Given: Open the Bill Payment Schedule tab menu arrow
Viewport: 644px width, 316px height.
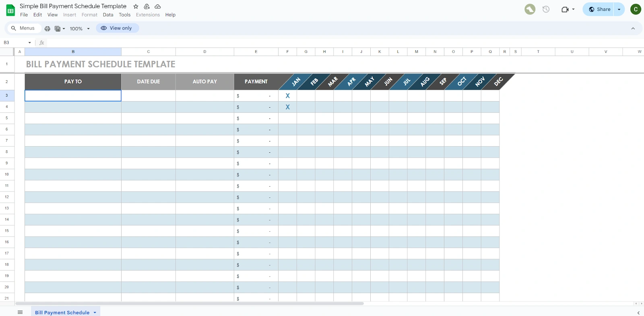Looking at the screenshot, I should click(95, 312).
